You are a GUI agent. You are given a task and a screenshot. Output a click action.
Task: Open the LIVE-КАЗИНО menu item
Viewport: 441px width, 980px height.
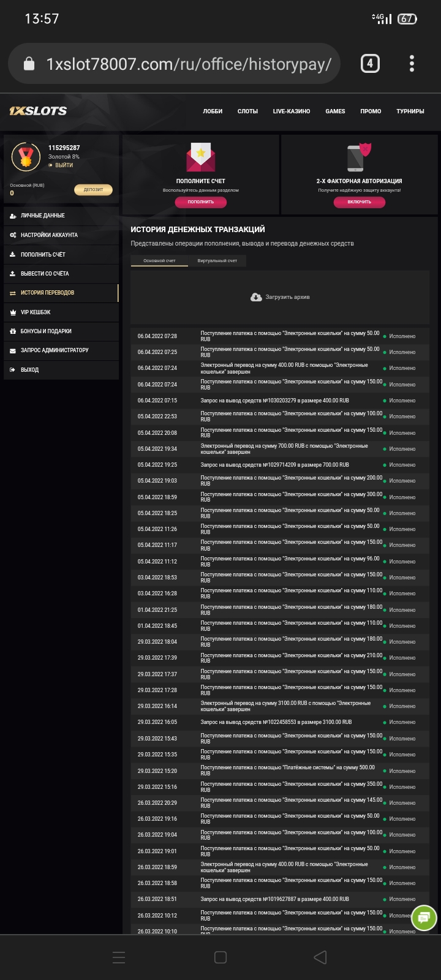(x=292, y=111)
